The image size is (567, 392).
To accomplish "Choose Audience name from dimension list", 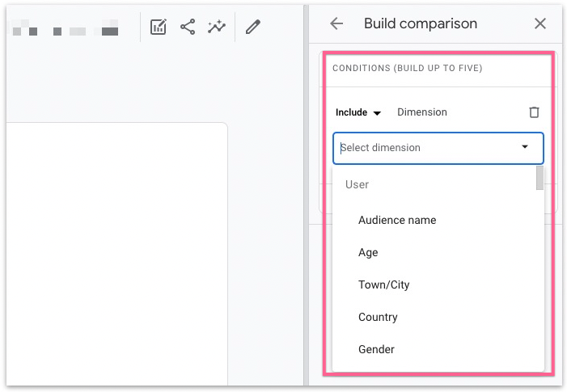I will coord(397,220).
